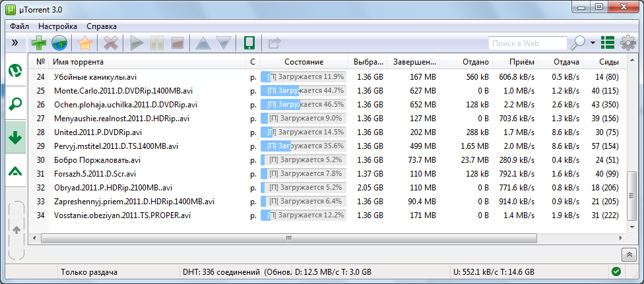Sort by the Имя торрента column header

click(x=78, y=62)
